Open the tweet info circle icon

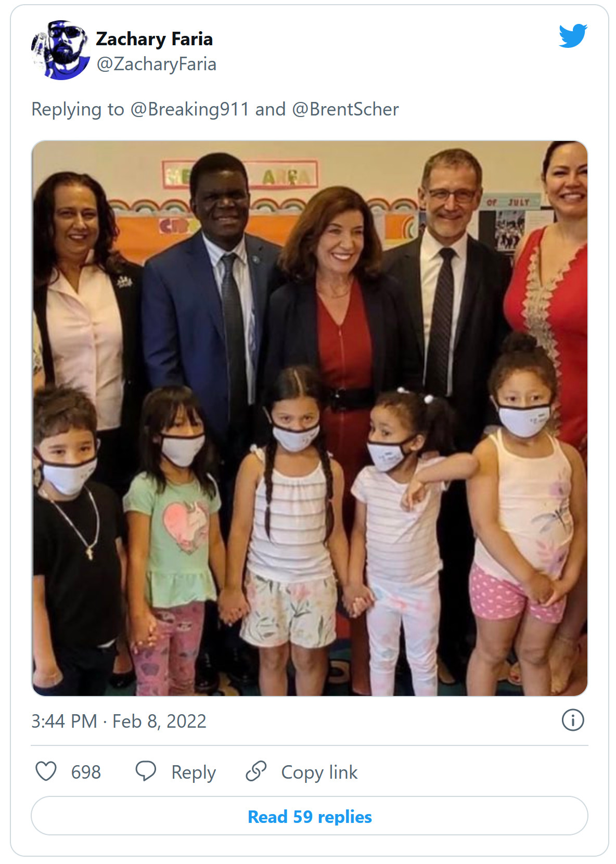[573, 720]
